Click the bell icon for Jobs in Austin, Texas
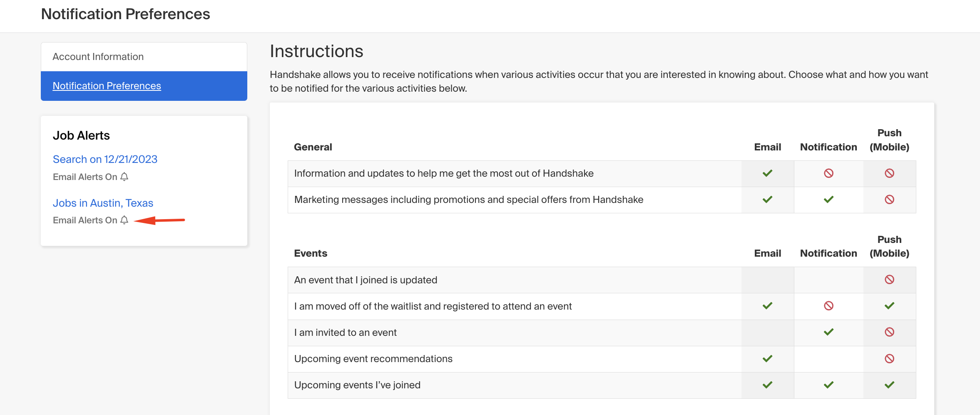The height and width of the screenshot is (415, 980). tap(124, 220)
